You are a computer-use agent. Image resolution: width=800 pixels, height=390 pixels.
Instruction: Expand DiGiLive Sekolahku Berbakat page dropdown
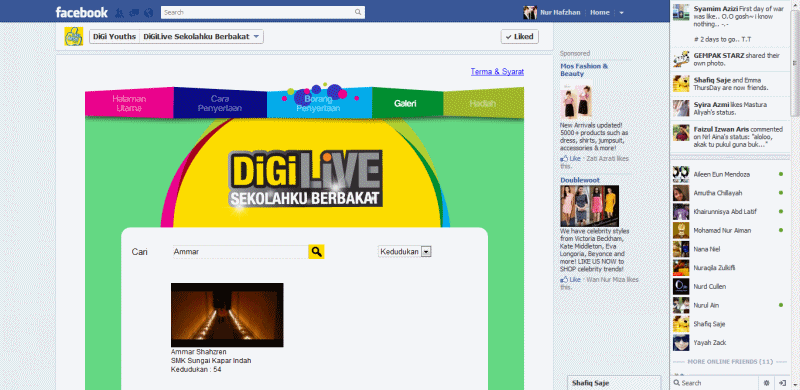(202, 37)
